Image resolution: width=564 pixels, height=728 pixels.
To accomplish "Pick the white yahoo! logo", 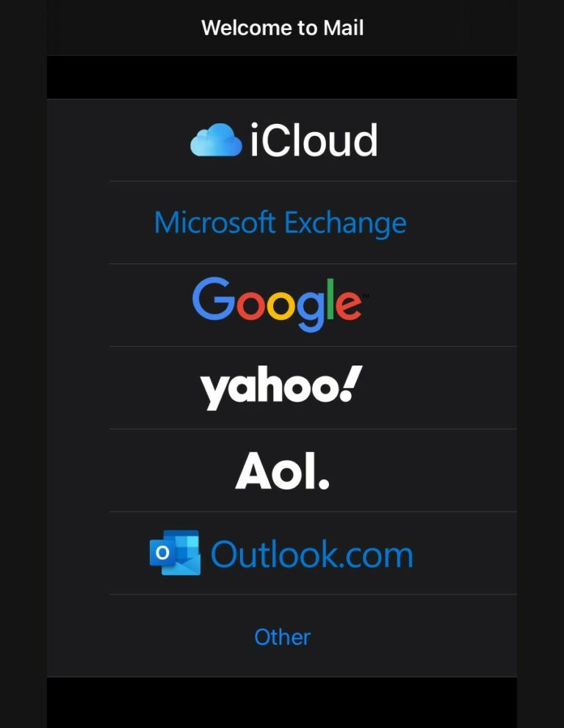I will 281,387.
